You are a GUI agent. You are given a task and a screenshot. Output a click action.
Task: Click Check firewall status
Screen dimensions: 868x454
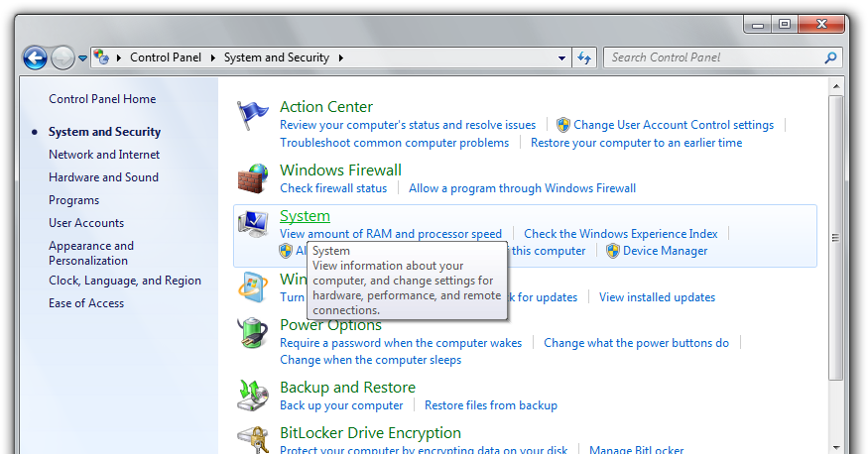coord(333,188)
